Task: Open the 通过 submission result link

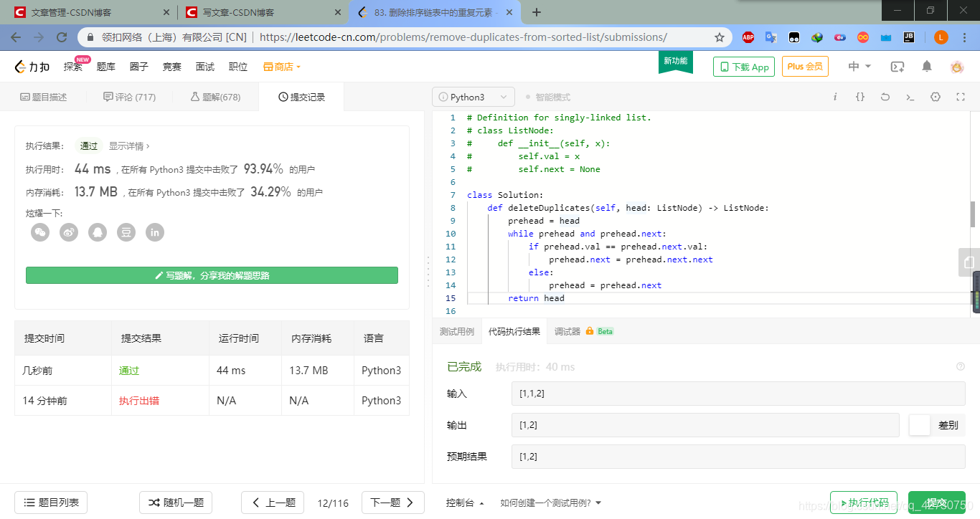Action: 129,371
